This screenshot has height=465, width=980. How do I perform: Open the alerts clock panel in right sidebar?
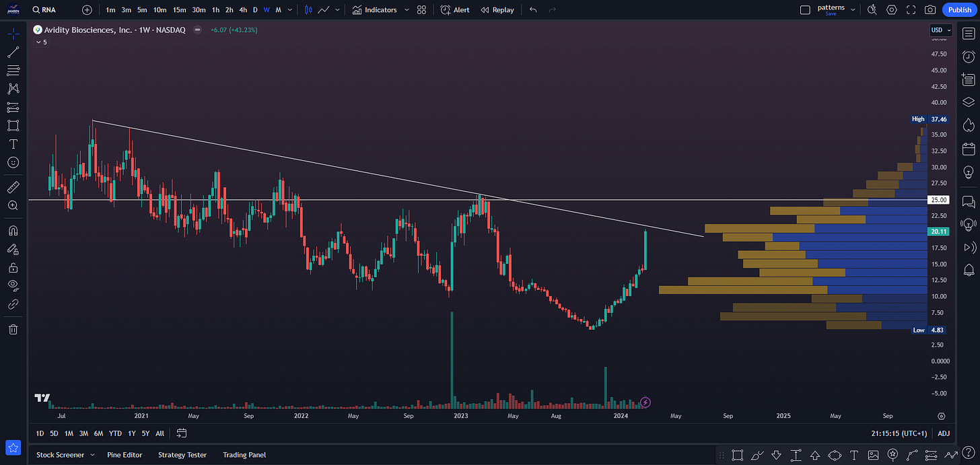point(969,57)
